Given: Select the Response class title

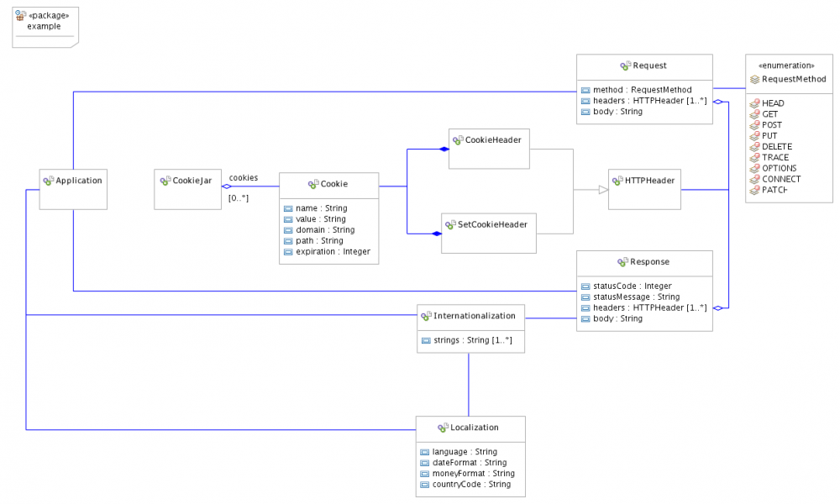Looking at the screenshot, I should [x=651, y=262].
